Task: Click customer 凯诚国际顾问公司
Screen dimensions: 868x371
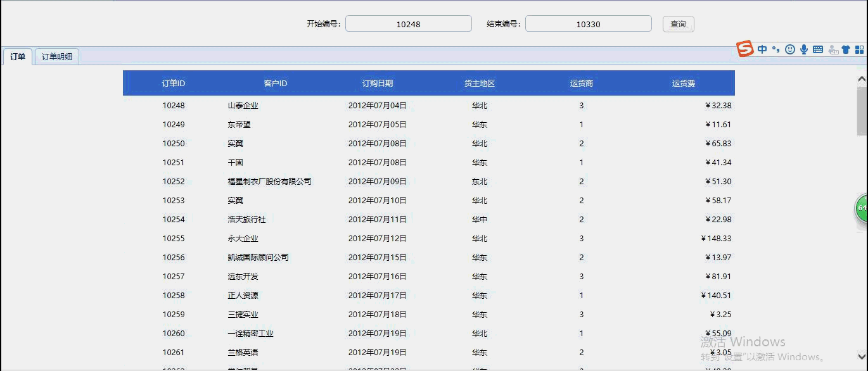Action: (258, 258)
